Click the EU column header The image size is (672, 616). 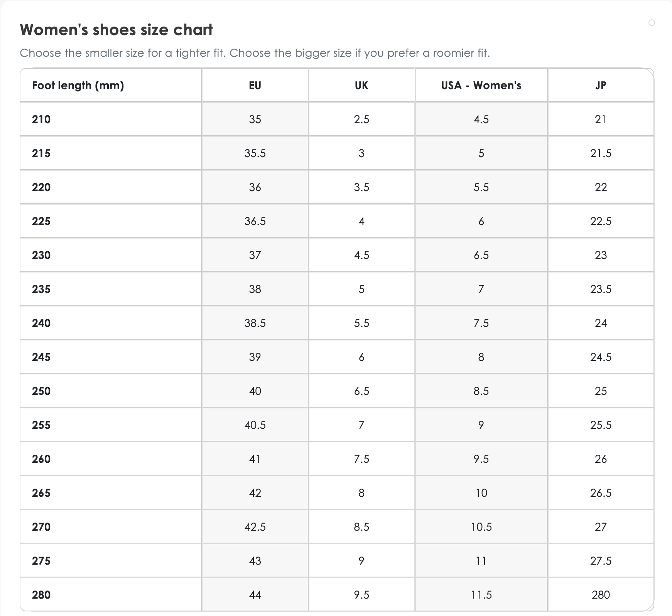click(255, 85)
